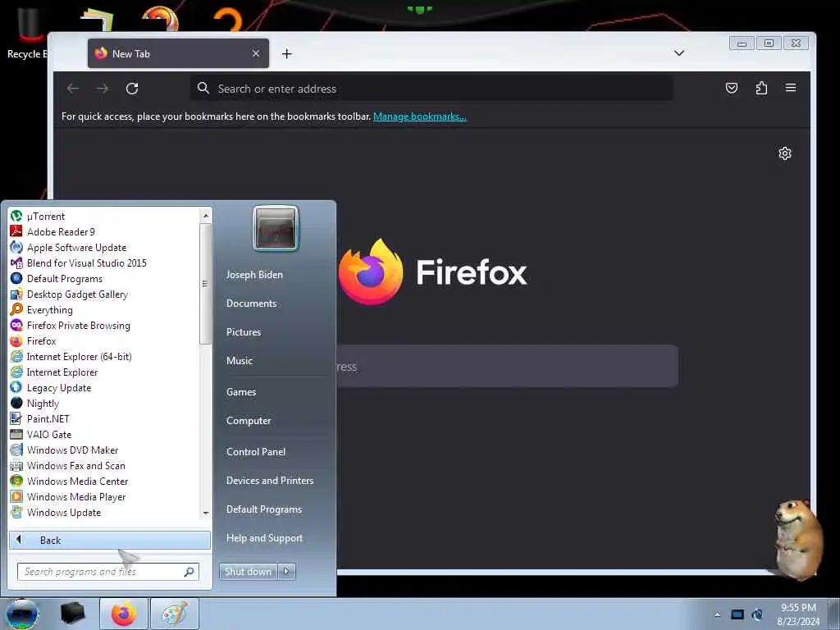Click the Firefox back arrow
The height and width of the screenshot is (630, 840).
[x=73, y=89]
